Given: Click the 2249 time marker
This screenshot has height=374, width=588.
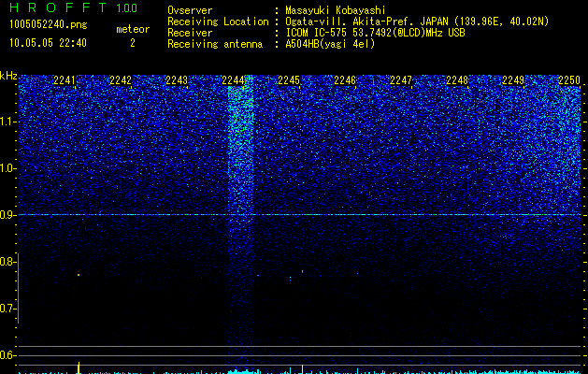Looking at the screenshot, I should [x=513, y=80].
